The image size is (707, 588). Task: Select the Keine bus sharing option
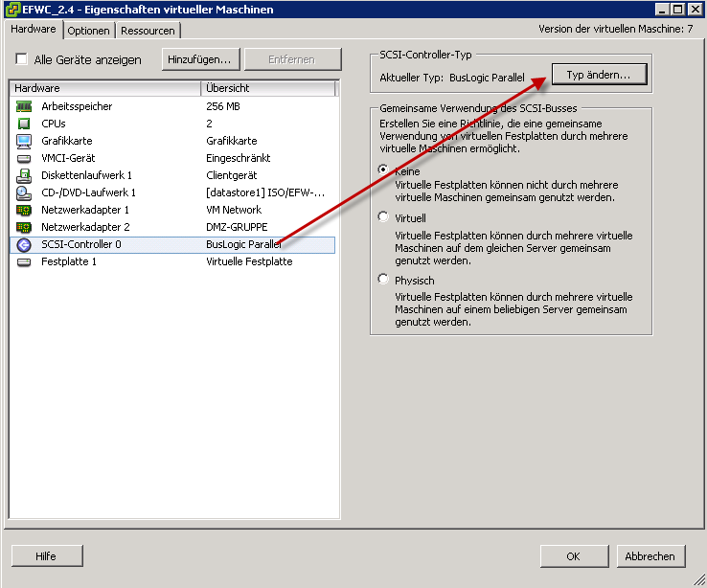click(x=384, y=170)
